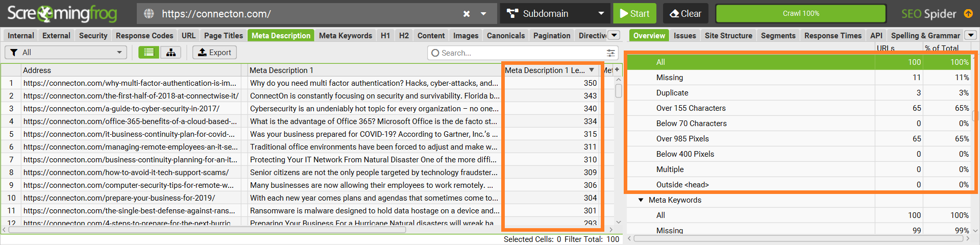Switch to list view icon
Viewport: 980px width, 245px height.
click(x=149, y=52)
